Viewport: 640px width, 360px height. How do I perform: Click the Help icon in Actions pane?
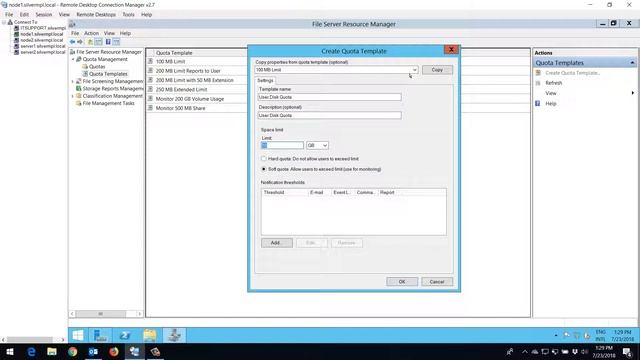click(x=538, y=104)
